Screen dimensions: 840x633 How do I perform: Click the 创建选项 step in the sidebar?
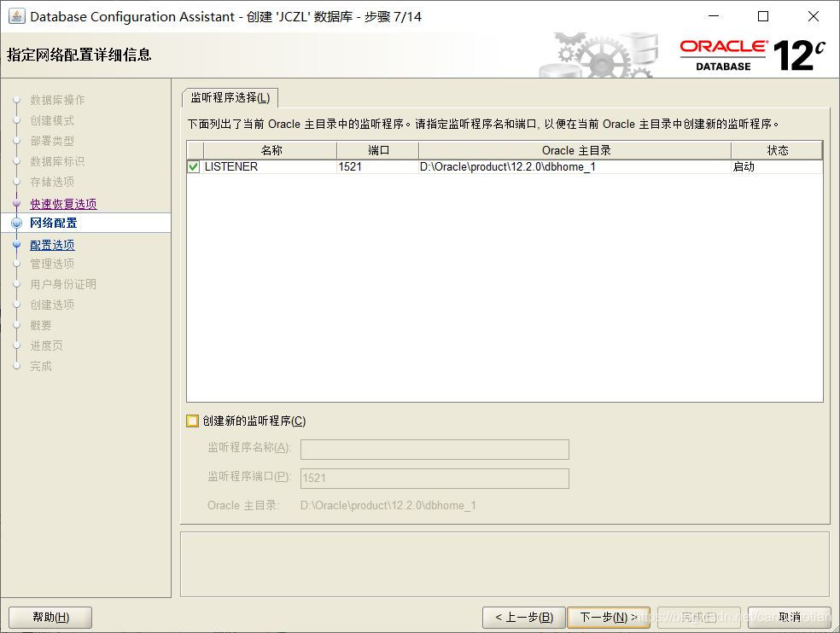[52, 305]
